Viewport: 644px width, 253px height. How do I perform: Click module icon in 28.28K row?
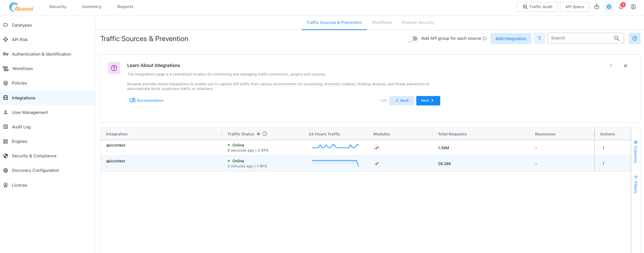[x=377, y=164]
